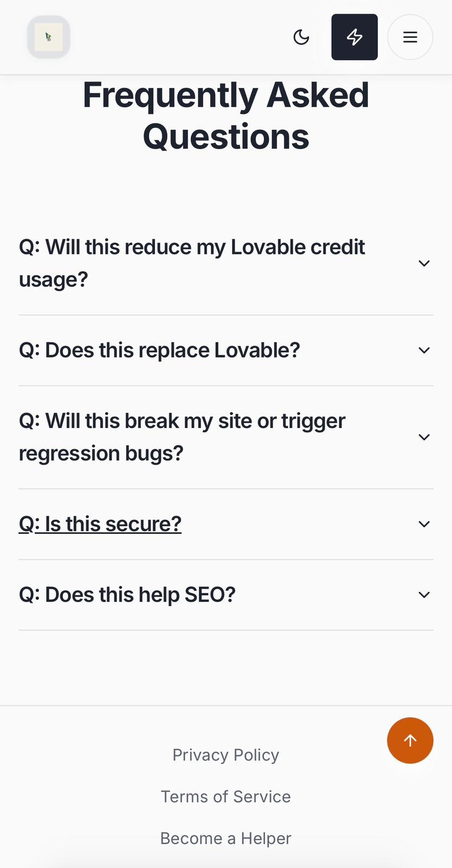Expand chevron next to 'Does this replace Lovable?'
The height and width of the screenshot is (868, 452).
(424, 350)
